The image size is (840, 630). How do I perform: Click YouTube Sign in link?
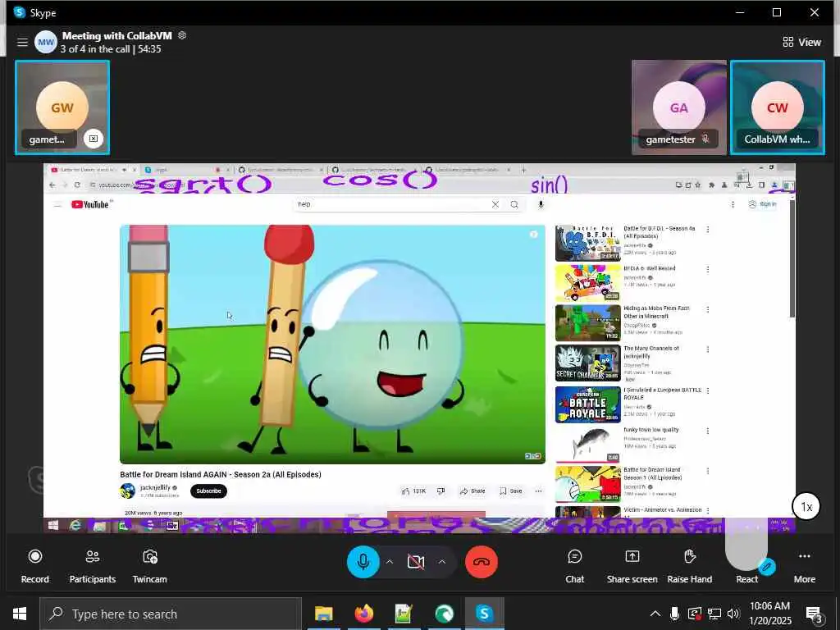click(x=762, y=204)
